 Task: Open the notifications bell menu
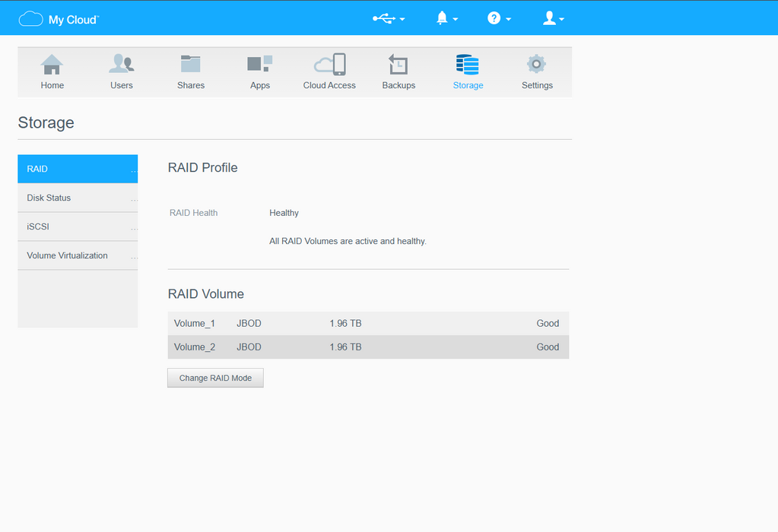442,18
